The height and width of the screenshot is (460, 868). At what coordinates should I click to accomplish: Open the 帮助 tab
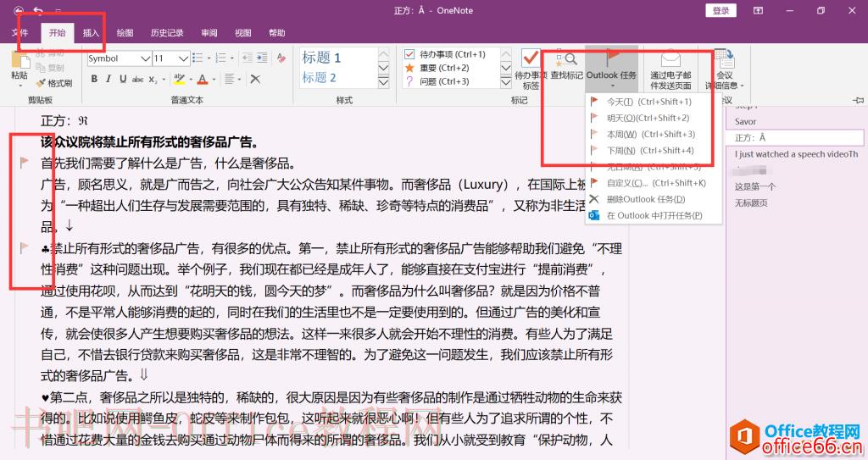point(277,33)
